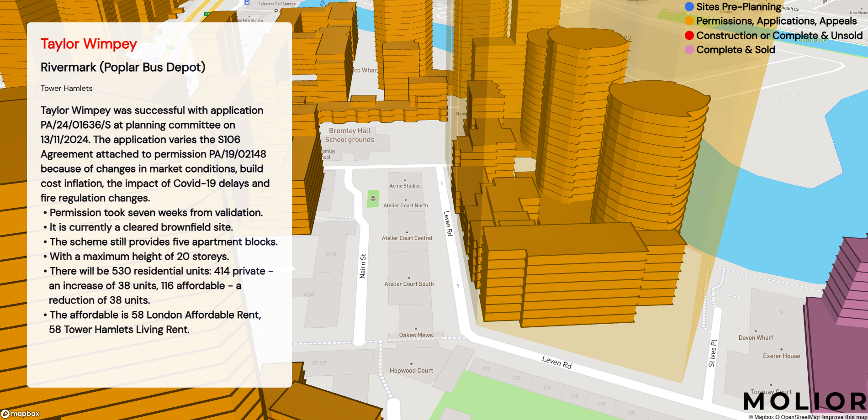Click the Acme Studios map label
The image size is (868, 420).
pyautogui.click(x=405, y=186)
